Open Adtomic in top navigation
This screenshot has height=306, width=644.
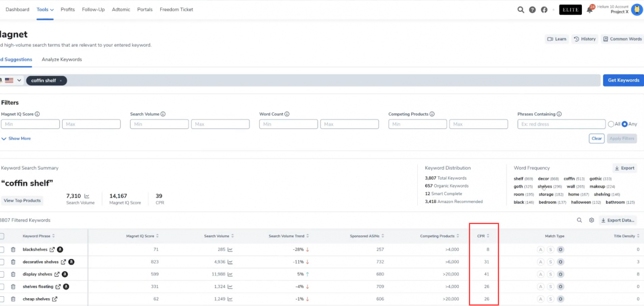click(x=121, y=10)
